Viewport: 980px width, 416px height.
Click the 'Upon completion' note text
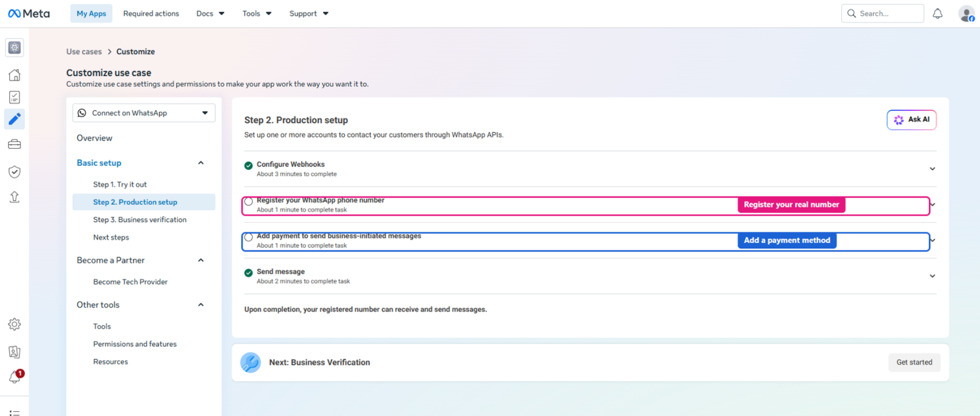click(365, 310)
